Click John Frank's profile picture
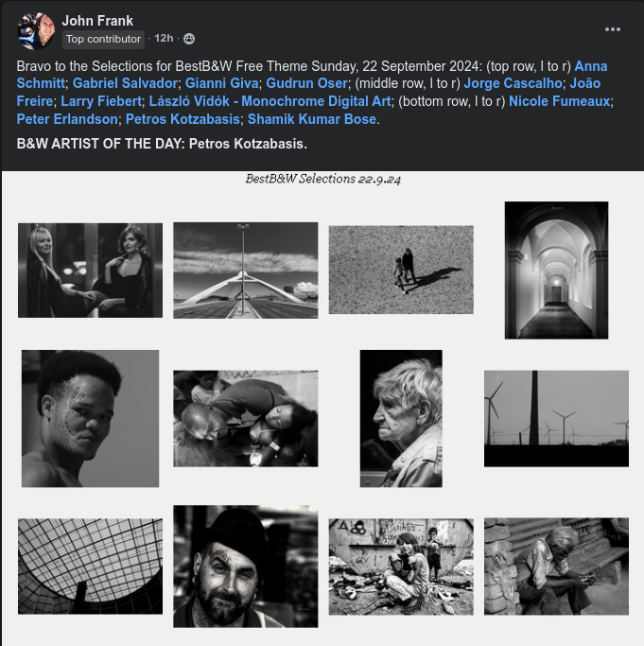This screenshot has height=646, width=644. [x=36, y=31]
